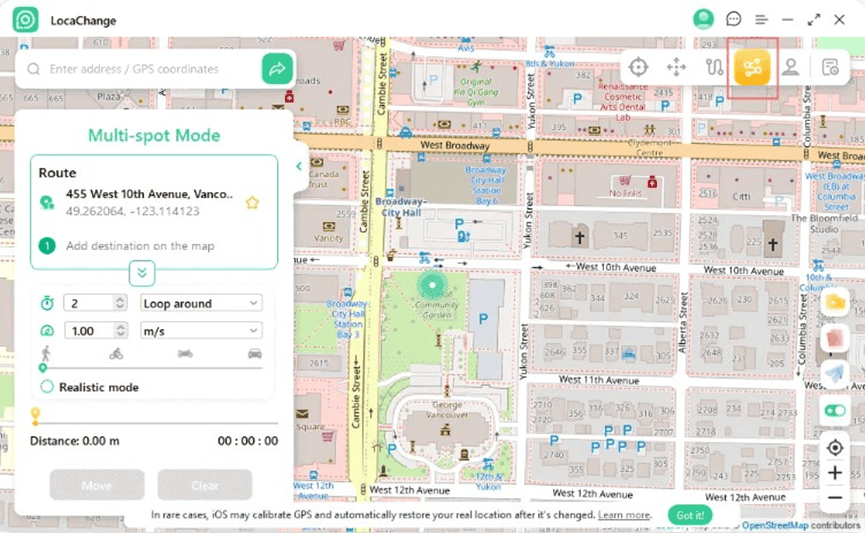The image size is (865, 533).
Task: Recenter map with locate icon
Action: pyautogui.click(x=835, y=447)
